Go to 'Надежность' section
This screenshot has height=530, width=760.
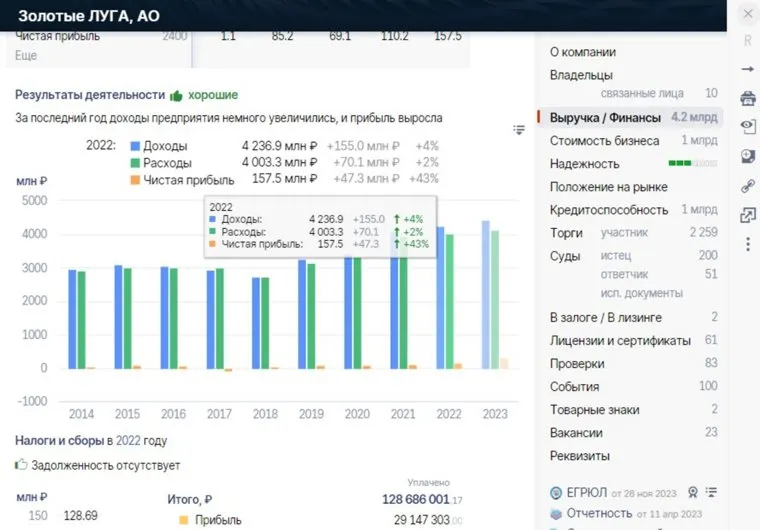pos(585,164)
